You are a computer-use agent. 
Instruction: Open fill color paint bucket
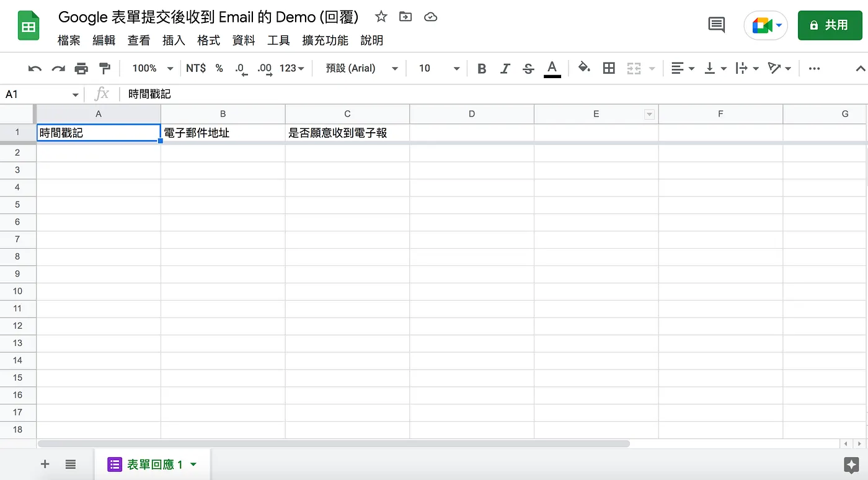tap(584, 68)
